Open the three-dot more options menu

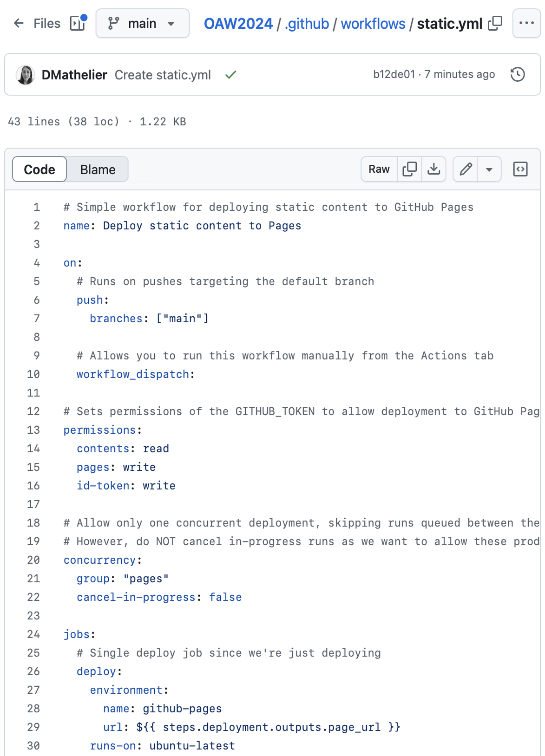tap(526, 23)
